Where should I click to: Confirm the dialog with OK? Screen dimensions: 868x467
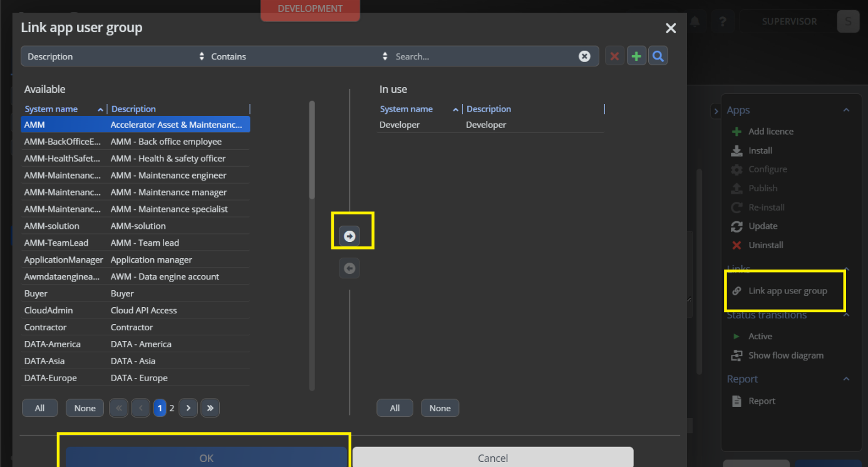click(206, 458)
